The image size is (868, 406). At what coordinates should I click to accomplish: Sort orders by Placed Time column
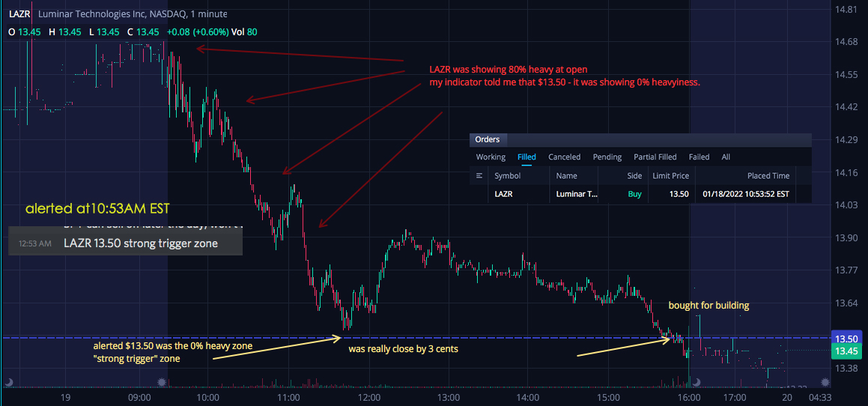click(x=768, y=176)
